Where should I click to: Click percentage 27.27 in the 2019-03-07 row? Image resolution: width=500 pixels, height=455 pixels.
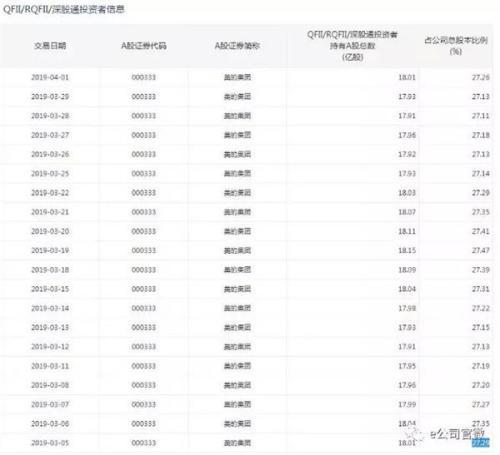(x=481, y=405)
